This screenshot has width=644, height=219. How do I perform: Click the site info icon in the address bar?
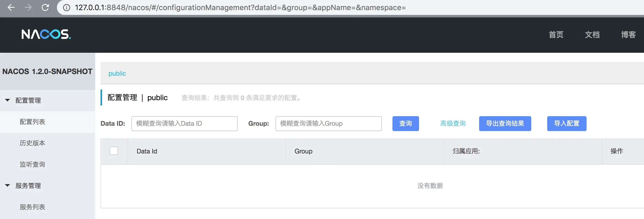click(66, 8)
